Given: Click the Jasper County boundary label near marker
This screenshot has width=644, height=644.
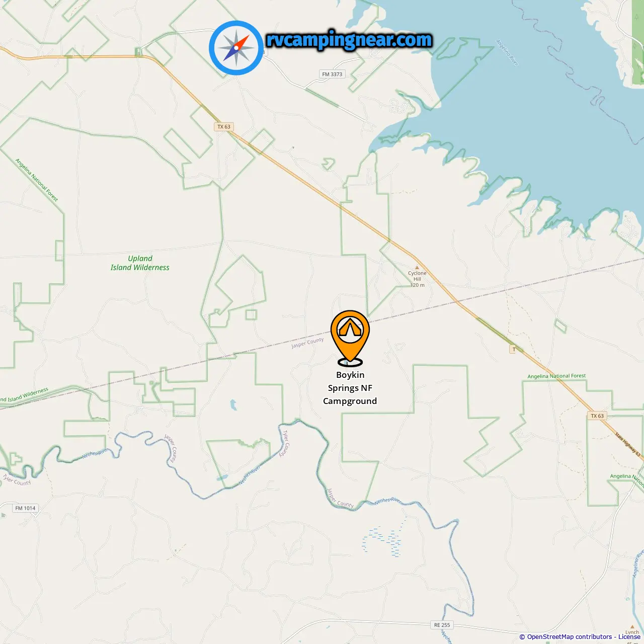Looking at the screenshot, I should point(307,343).
